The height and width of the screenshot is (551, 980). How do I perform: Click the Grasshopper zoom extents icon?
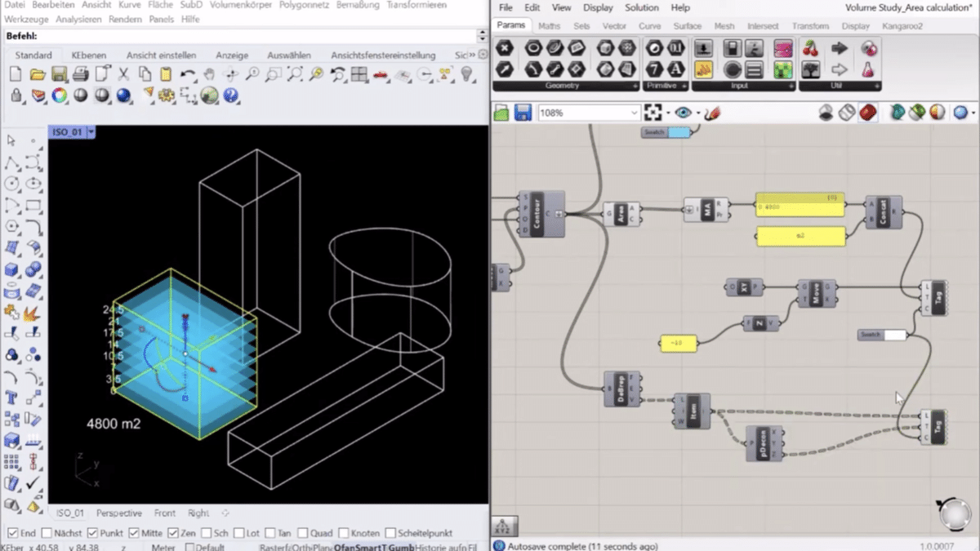tap(653, 113)
